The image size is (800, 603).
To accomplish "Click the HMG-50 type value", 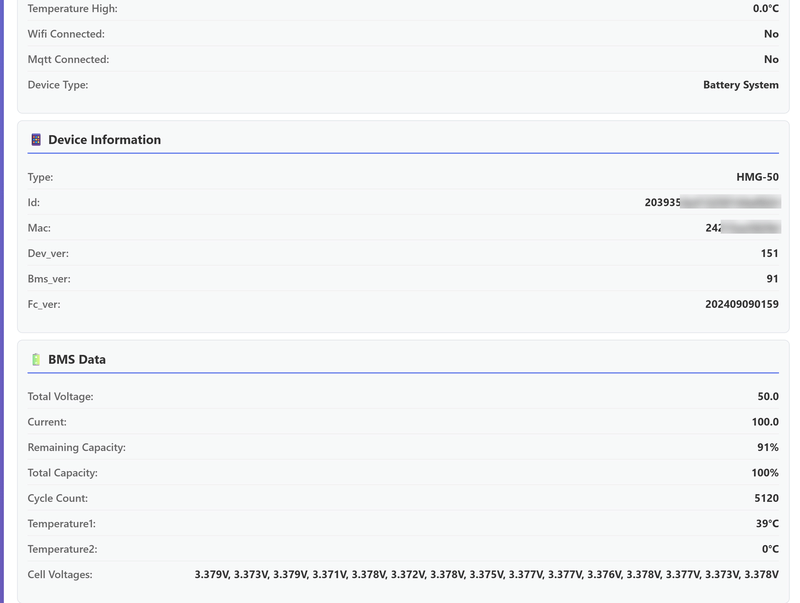I will click(x=757, y=177).
